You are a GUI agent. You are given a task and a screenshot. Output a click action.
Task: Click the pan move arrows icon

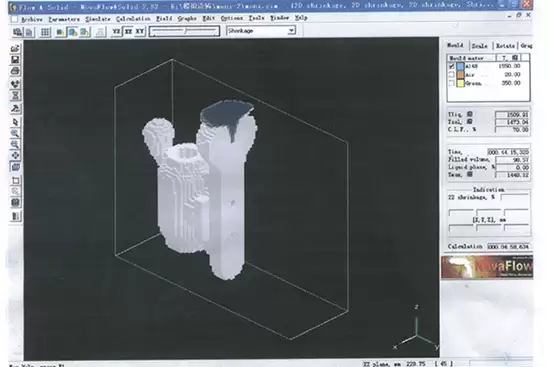[x=15, y=155]
